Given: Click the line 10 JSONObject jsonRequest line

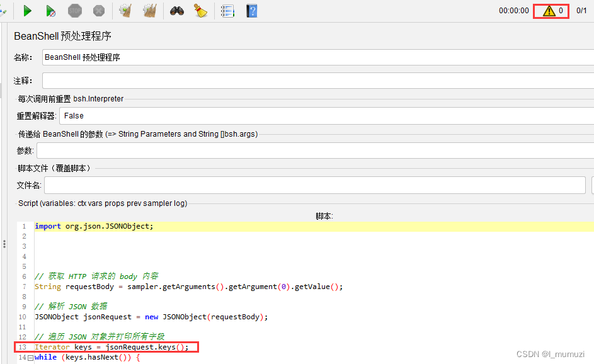Looking at the screenshot, I should (151, 317).
